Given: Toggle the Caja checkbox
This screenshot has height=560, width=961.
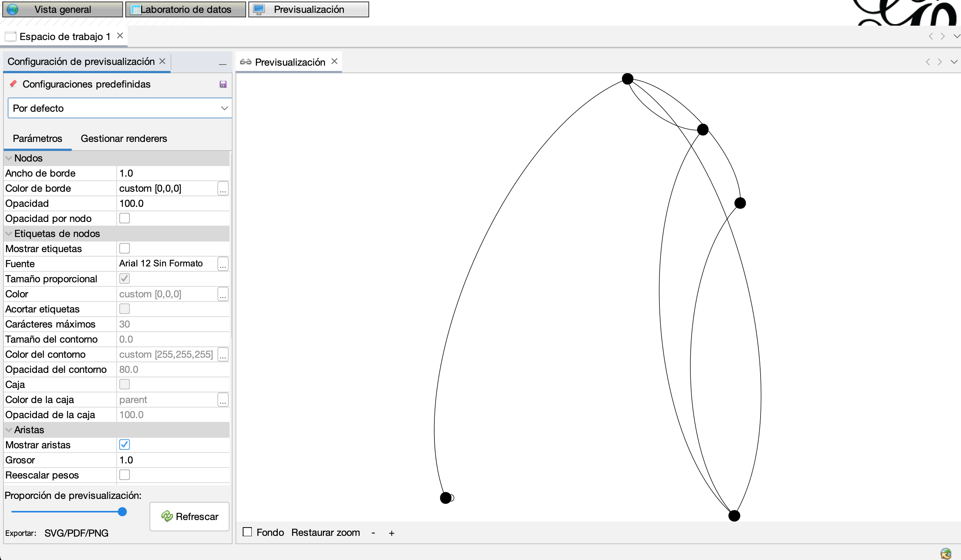Looking at the screenshot, I should 124,384.
